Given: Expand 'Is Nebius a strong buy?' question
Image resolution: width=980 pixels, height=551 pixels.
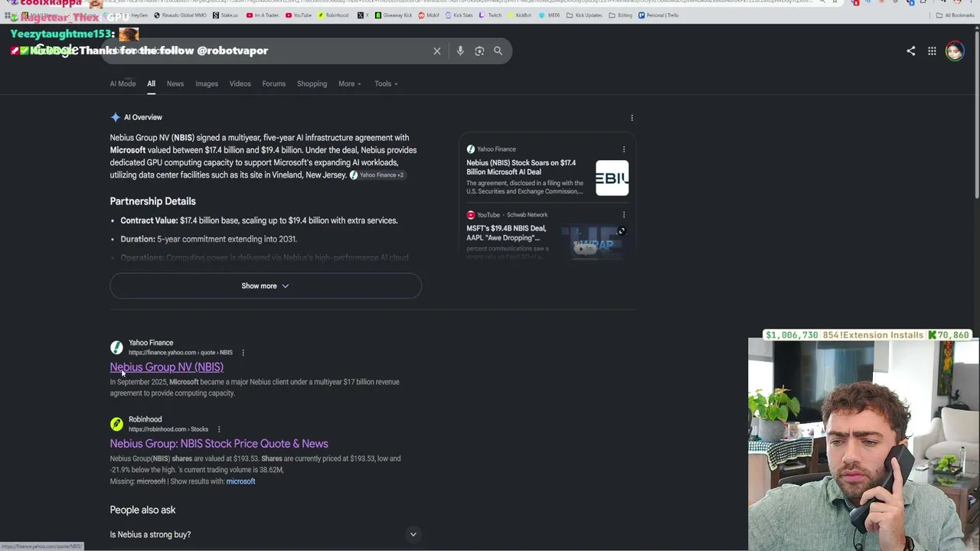Looking at the screenshot, I should pos(265,534).
